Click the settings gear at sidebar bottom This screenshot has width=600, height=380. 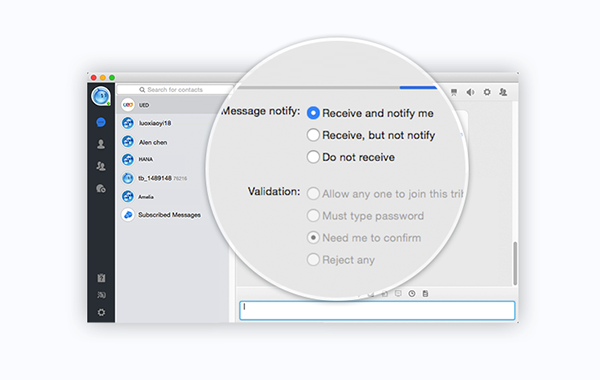[x=101, y=312]
